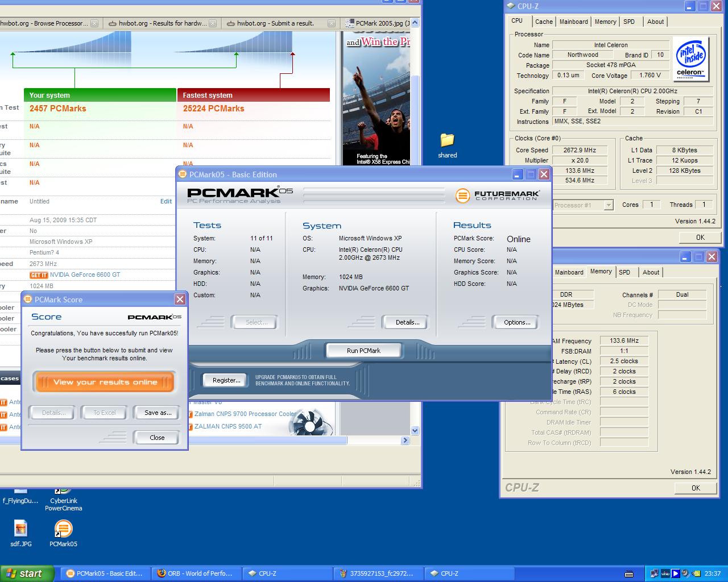Click the Select tests button

point(256,322)
